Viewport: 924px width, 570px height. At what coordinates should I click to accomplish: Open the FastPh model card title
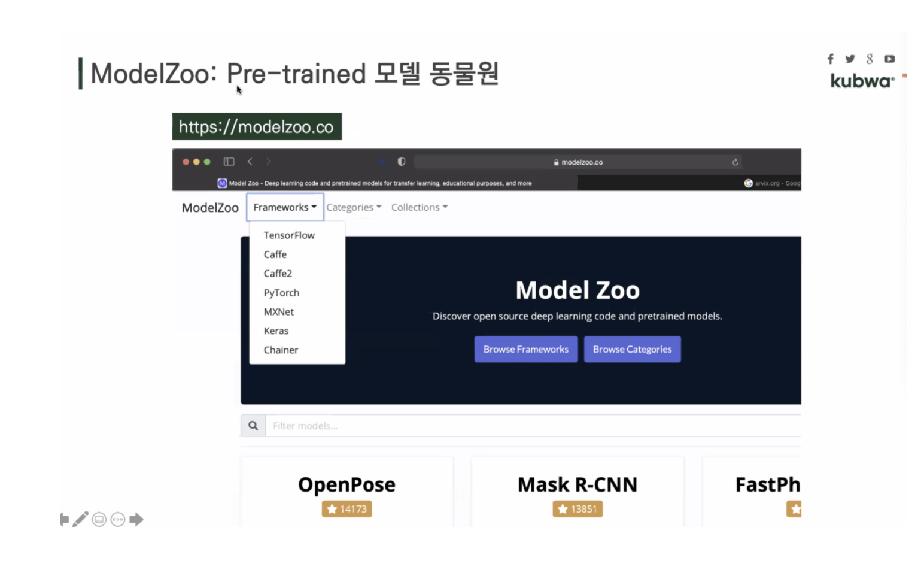[x=768, y=484]
